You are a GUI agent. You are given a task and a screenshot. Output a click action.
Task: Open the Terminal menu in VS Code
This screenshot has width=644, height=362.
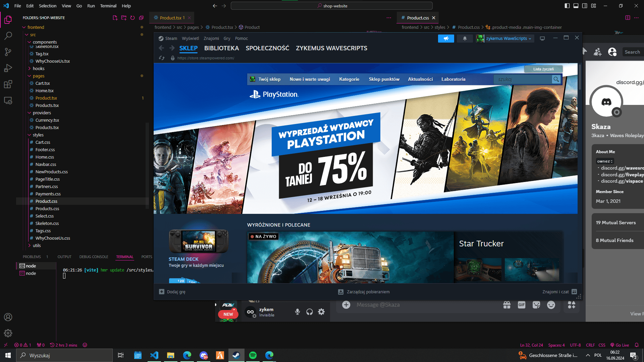point(108,6)
